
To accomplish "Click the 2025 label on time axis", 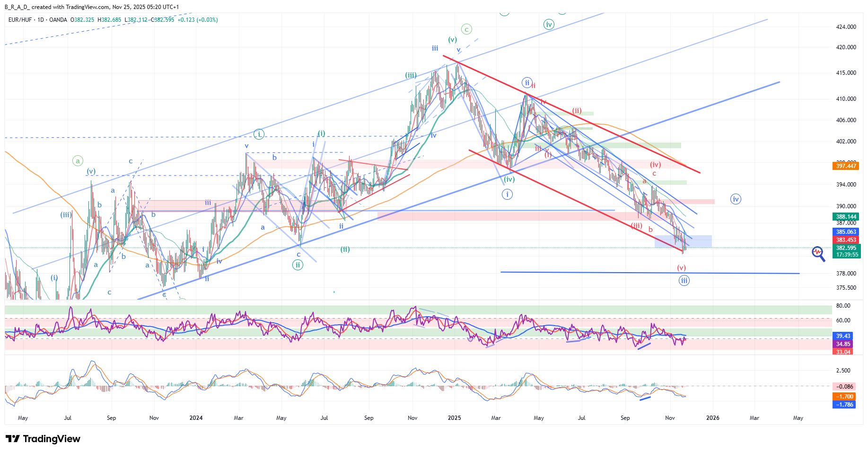I will pyautogui.click(x=454, y=418).
